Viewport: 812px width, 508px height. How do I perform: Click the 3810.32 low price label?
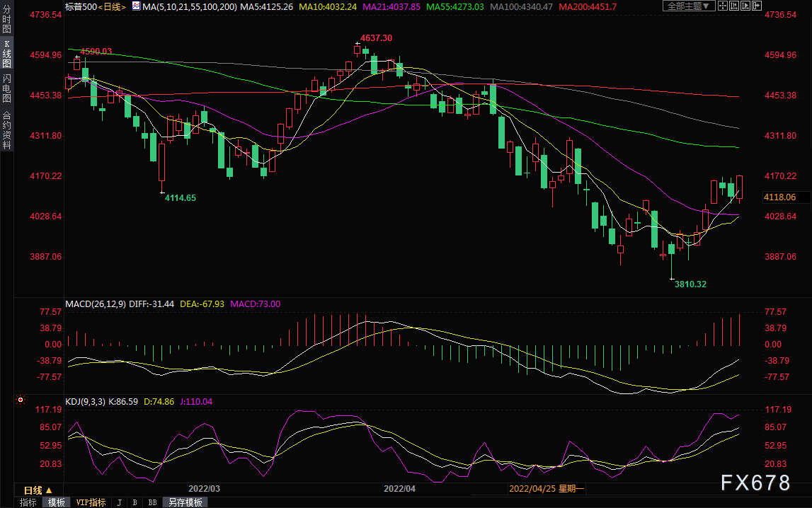coord(690,284)
